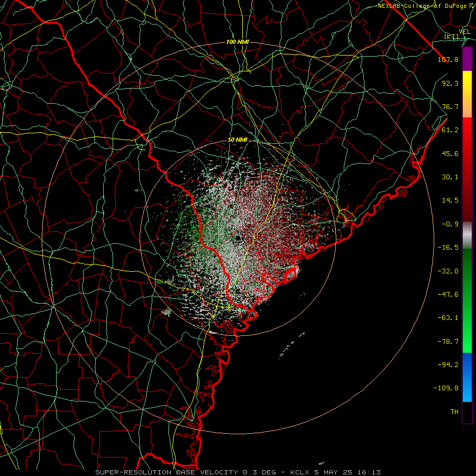The height and width of the screenshot is (476, 476).
Task: Click the -109.8 scale value
Action: tap(446, 388)
